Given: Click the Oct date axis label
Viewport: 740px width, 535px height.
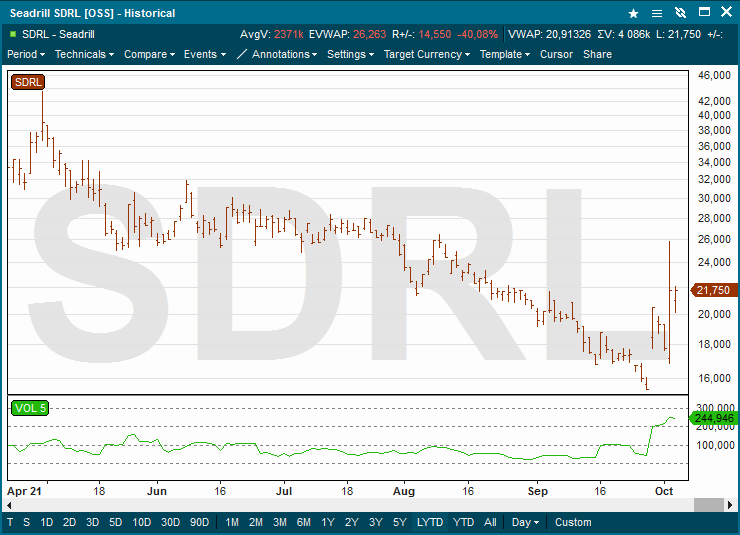Looking at the screenshot, I should pyautogui.click(x=664, y=491).
